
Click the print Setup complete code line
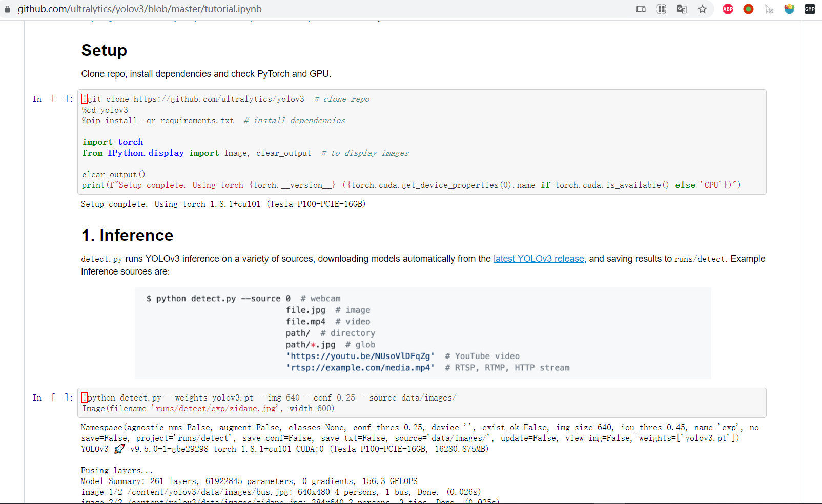(412, 185)
